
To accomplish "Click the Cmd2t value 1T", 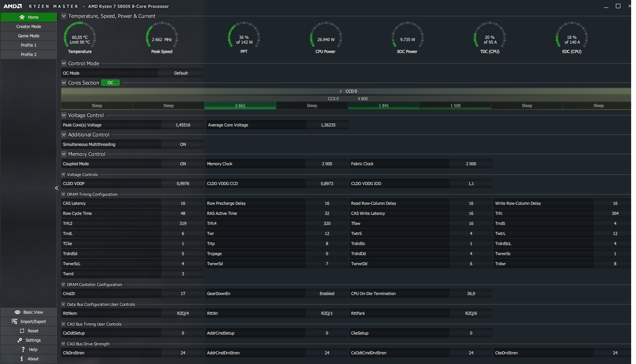I will 183,294.
